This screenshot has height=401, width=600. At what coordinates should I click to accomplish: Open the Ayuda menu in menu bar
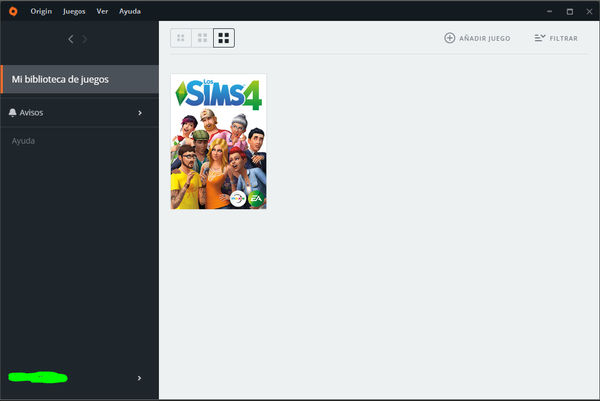[130, 11]
